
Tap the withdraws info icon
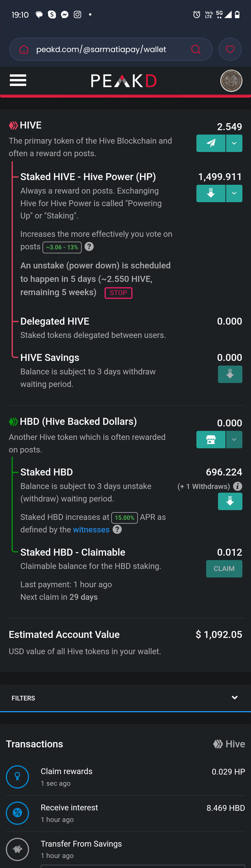(238, 486)
